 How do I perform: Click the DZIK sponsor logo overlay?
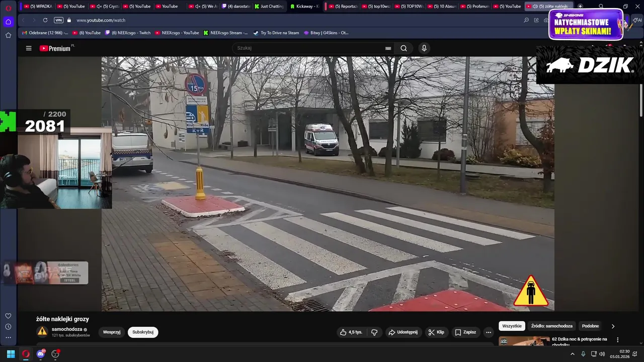pyautogui.click(x=590, y=65)
